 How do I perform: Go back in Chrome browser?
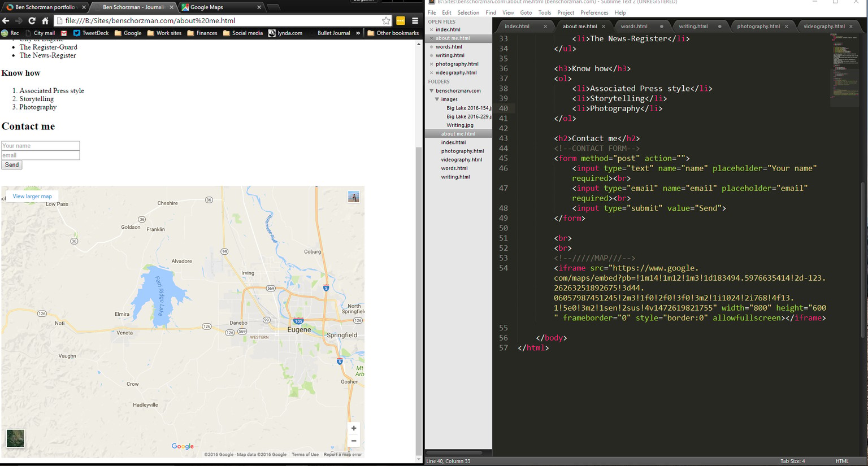[x=6, y=20]
